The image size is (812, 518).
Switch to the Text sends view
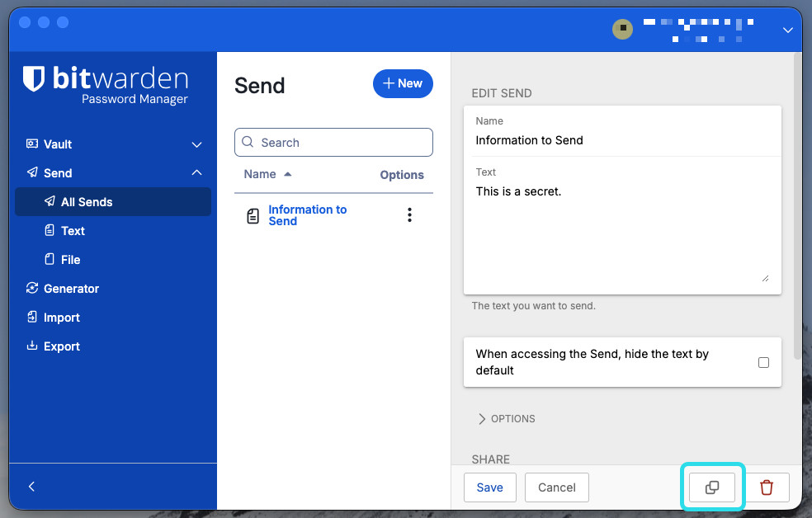coord(72,230)
